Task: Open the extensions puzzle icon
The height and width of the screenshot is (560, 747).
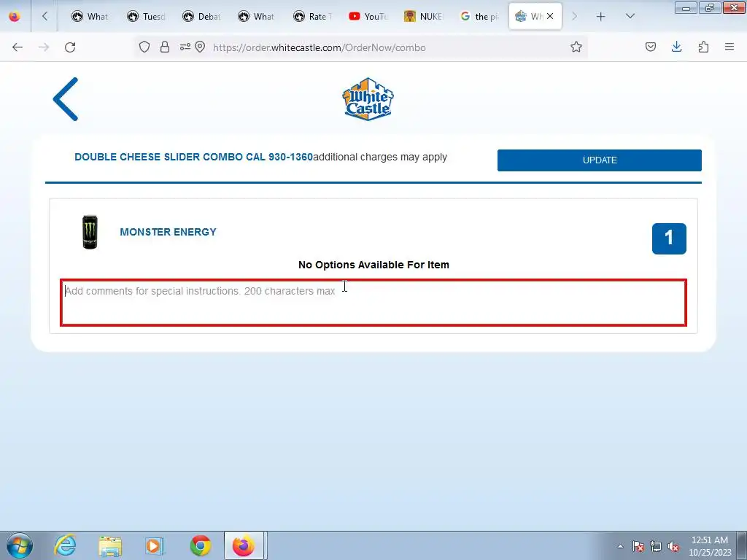Action: pyautogui.click(x=703, y=47)
